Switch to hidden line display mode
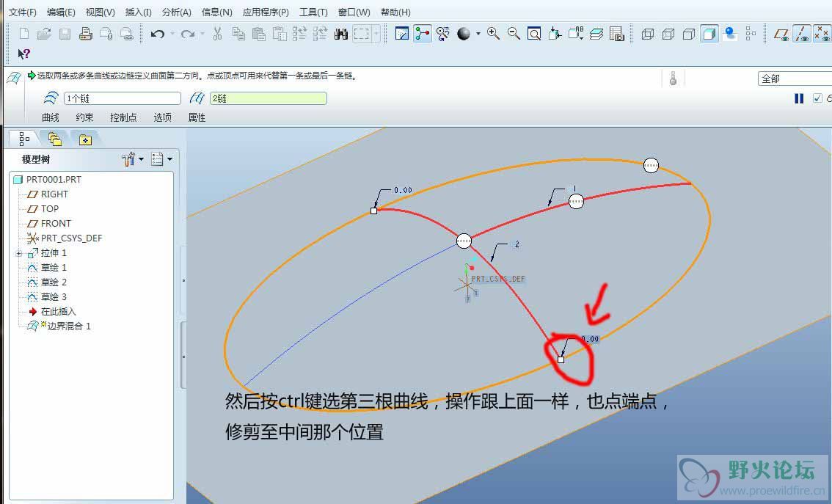This screenshot has width=832, height=504. click(668, 34)
